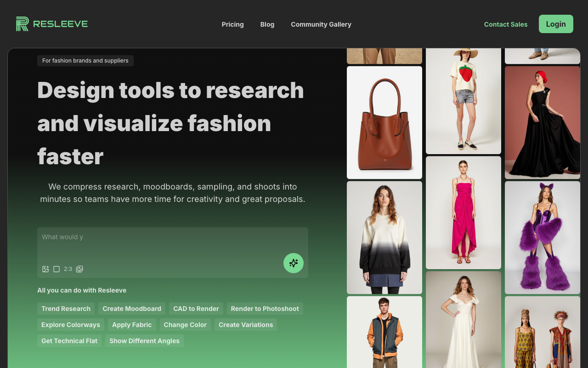Pick the Render to Photoshoot chip
Screen dimensions: 588x368
[265, 309]
